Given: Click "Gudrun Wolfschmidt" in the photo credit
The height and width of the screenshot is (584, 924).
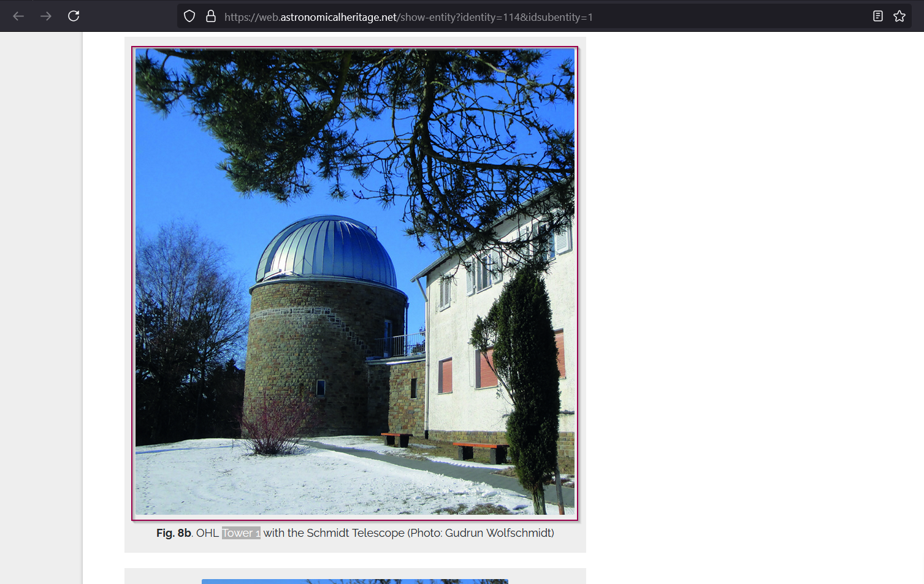Looking at the screenshot, I should (497, 533).
